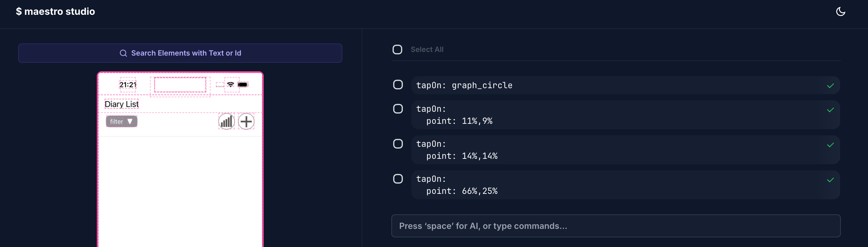
Task: Select the tapOn point 66%,25% command row
Action: (x=606, y=185)
